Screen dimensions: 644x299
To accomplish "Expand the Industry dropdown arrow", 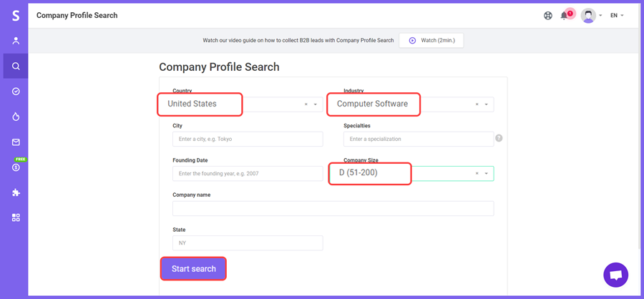I will (x=487, y=104).
